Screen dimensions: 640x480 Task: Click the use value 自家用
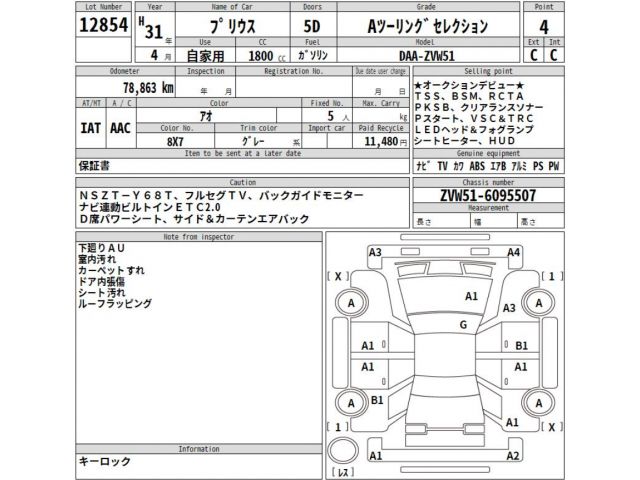tap(205, 56)
